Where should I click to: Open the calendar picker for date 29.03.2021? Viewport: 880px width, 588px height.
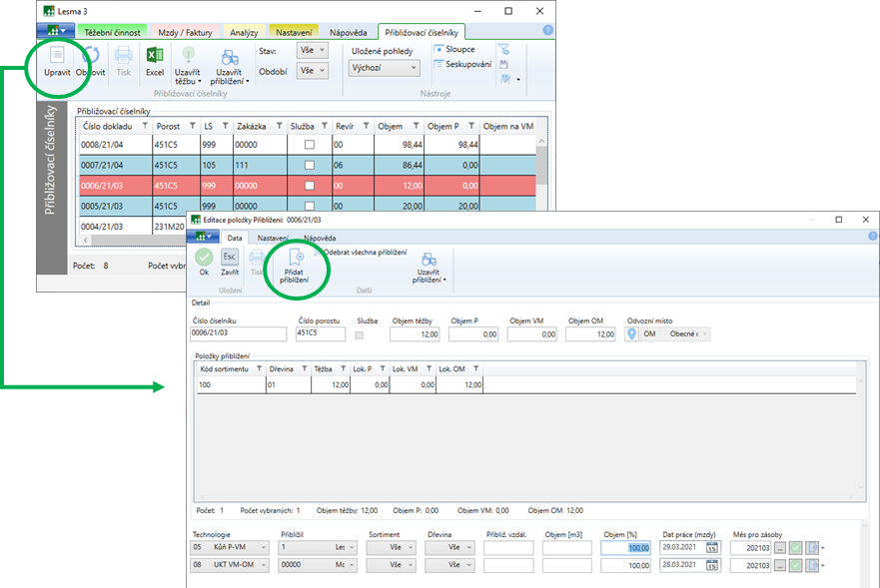pos(712,547)
